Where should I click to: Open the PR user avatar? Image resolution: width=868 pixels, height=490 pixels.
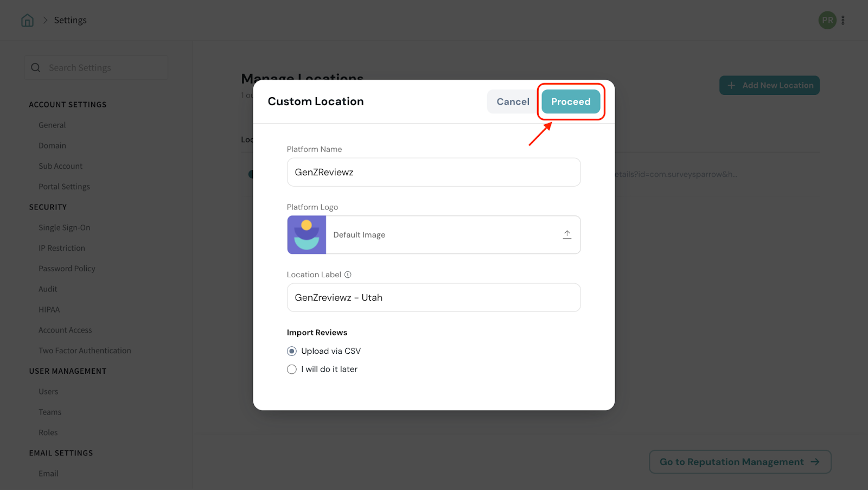(x=827, y=21)
